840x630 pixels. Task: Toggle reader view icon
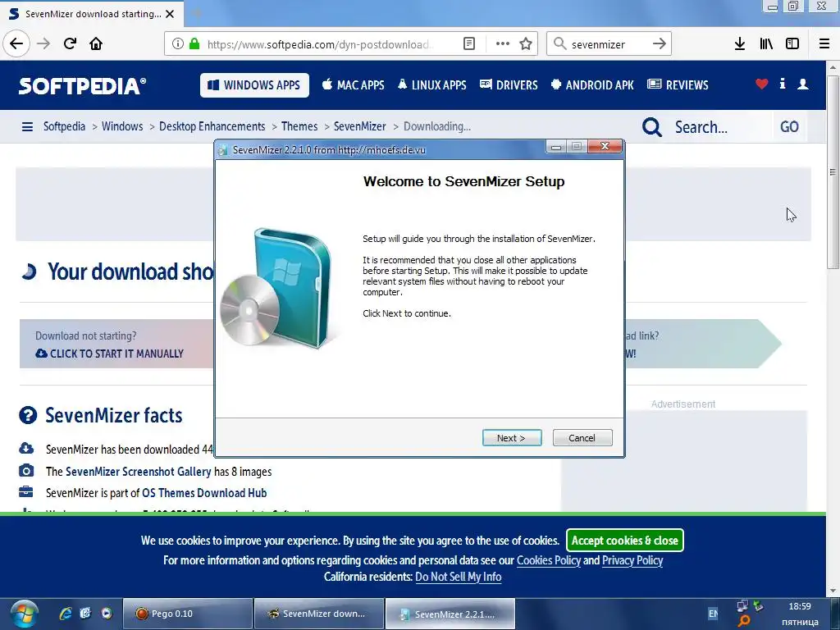[468, 44]
